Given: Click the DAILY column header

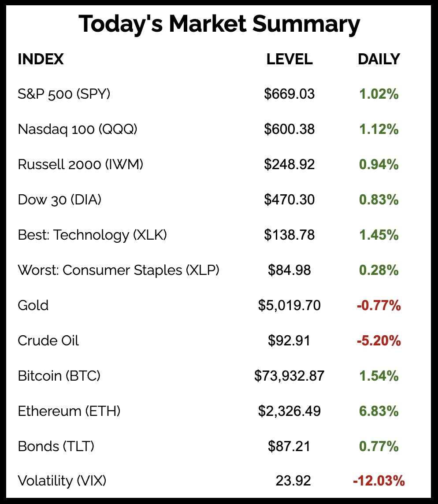Looking at the screenshot, I should pos(379,59).
